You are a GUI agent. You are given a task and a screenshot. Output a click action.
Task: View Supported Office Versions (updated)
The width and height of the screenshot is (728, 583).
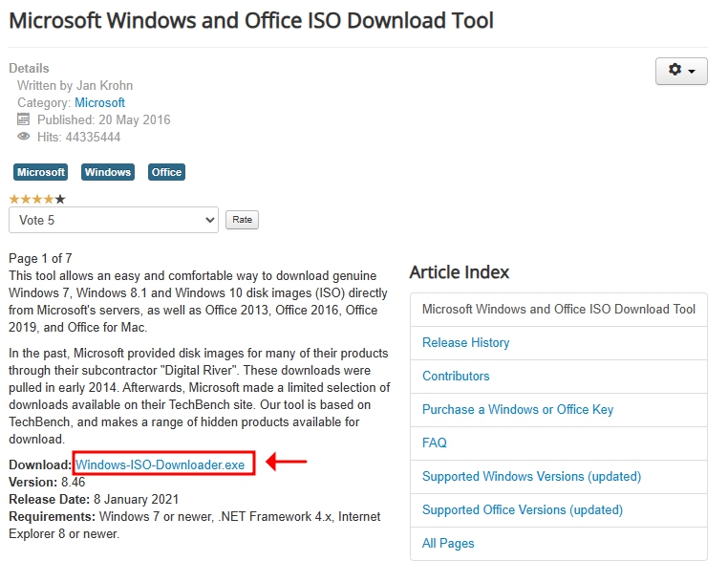click(523, 510)
